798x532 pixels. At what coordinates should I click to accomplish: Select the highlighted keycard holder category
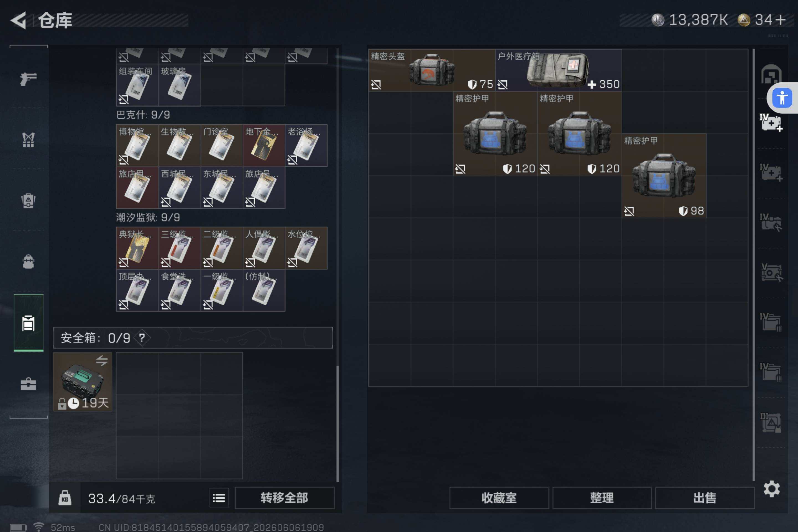pos(28,323)
